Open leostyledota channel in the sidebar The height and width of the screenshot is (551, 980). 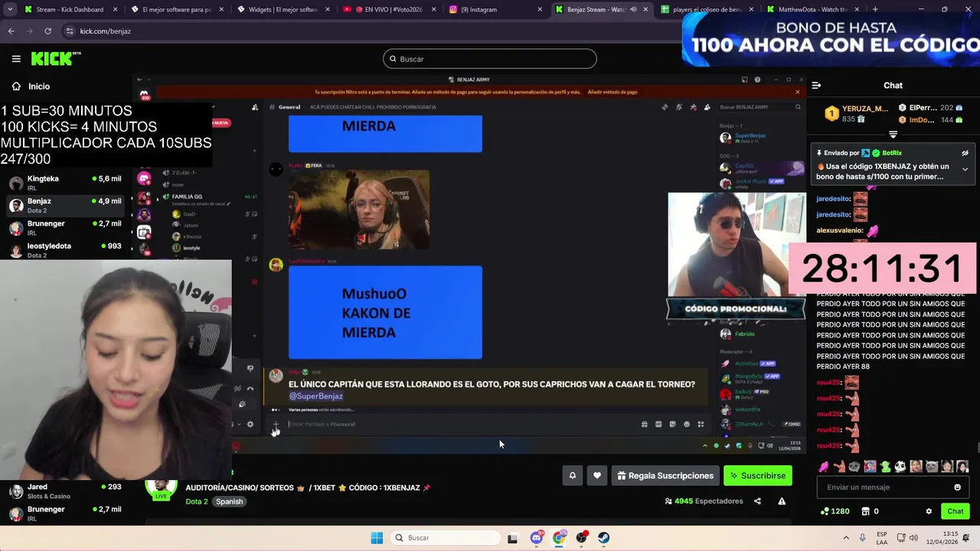pos(65,249)
